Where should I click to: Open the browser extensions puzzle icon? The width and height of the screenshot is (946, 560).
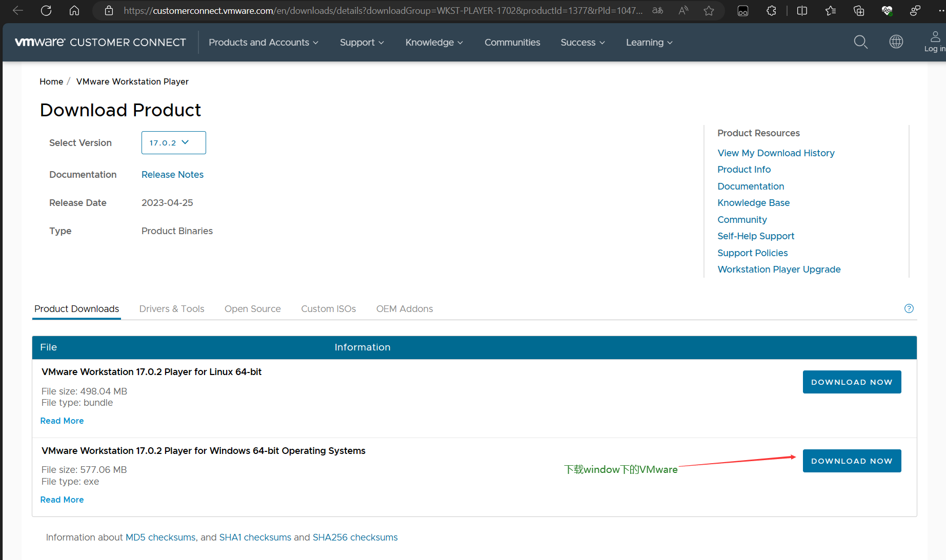[x=771, y=11]
